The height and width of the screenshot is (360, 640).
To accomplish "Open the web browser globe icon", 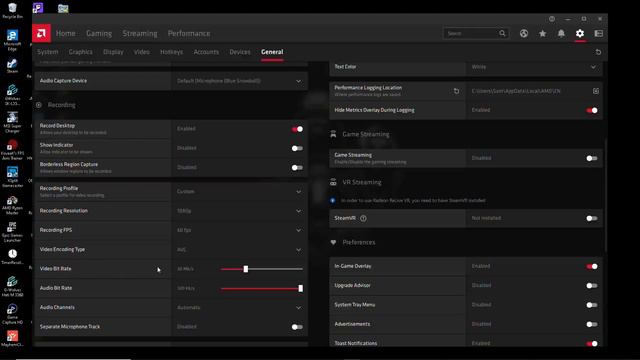I will (x=524, y=33).
